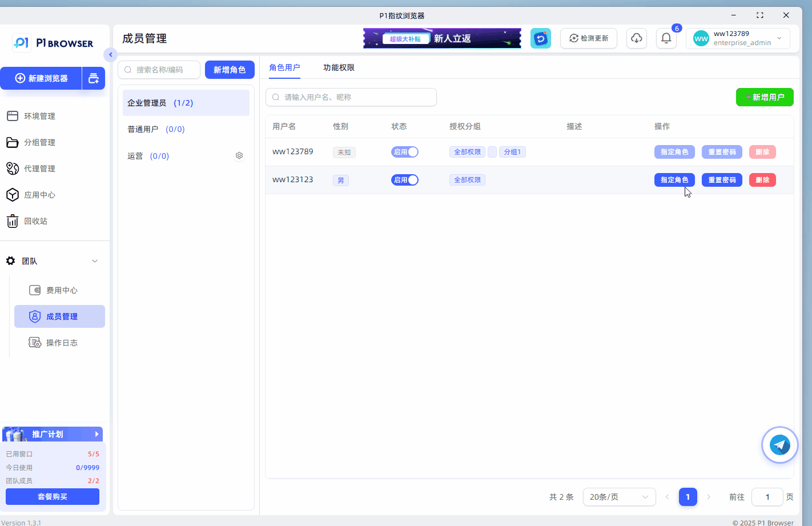Collapse the 团队 section in sidebar
812x526 pixels.
[x=95, y=261]
